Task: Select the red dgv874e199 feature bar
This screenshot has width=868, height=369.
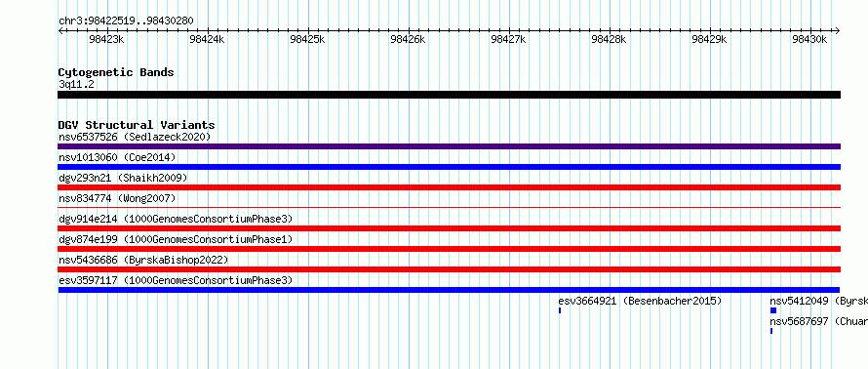Action: 449,249
